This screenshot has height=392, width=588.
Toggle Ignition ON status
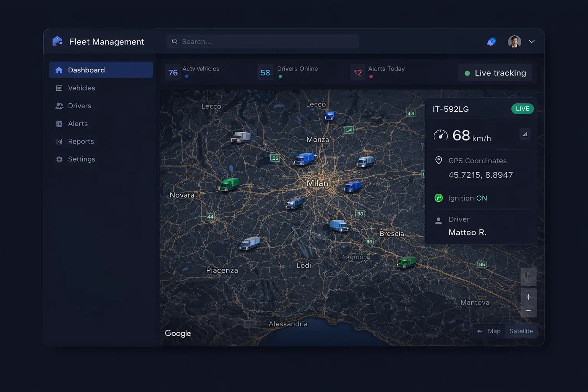point(439,198)
